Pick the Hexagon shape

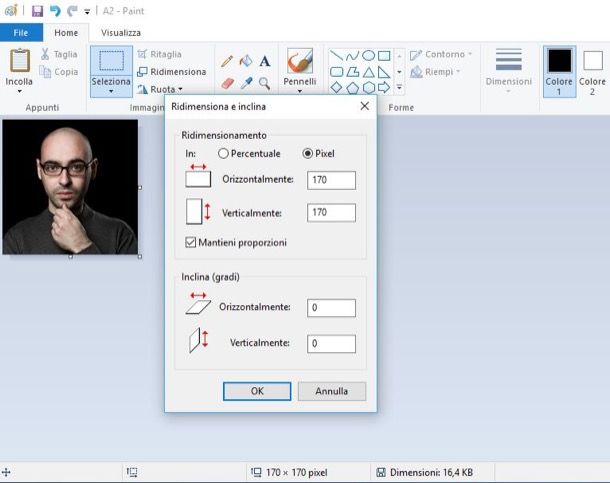[368, 88]
